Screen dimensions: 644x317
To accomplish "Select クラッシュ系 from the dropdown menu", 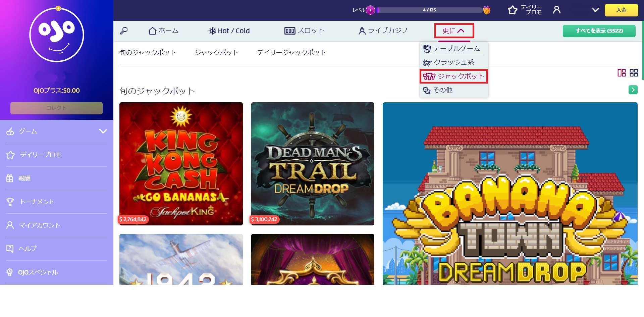I will pos(449,62).
